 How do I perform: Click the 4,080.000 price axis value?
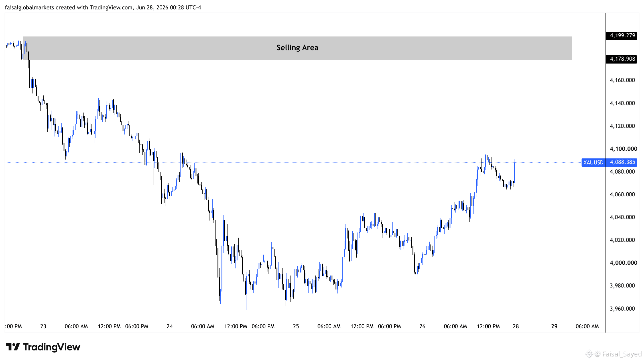(x=622, y=172)
